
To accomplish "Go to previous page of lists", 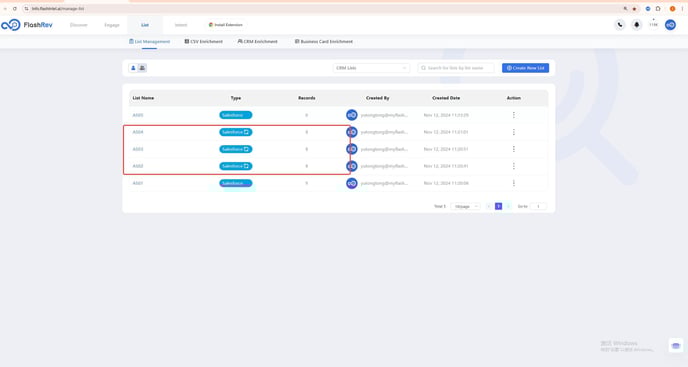I will [488, 206].
